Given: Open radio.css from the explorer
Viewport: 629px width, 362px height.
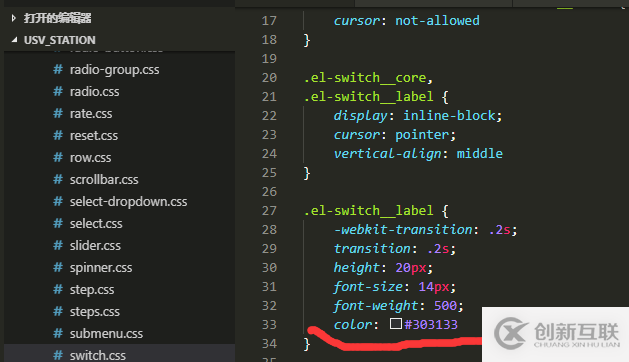Looking at the screenshot, I should [x=94, y=92].
